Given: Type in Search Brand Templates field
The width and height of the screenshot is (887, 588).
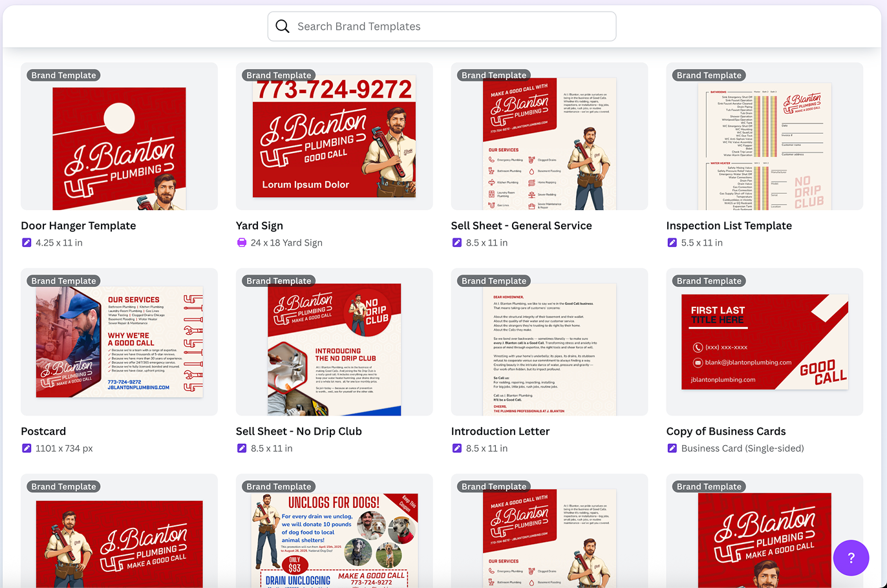Looking at the screenshot, I should coord(446,26).
